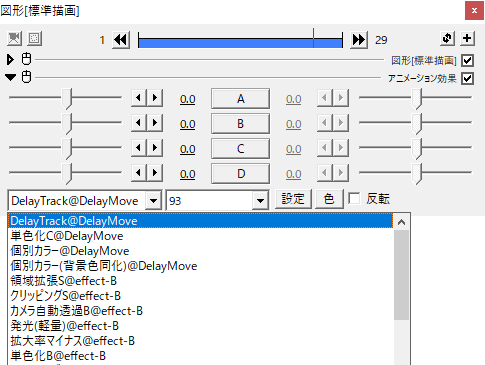Collapse the アニメーション効果 section triangle

pos(10,77)
